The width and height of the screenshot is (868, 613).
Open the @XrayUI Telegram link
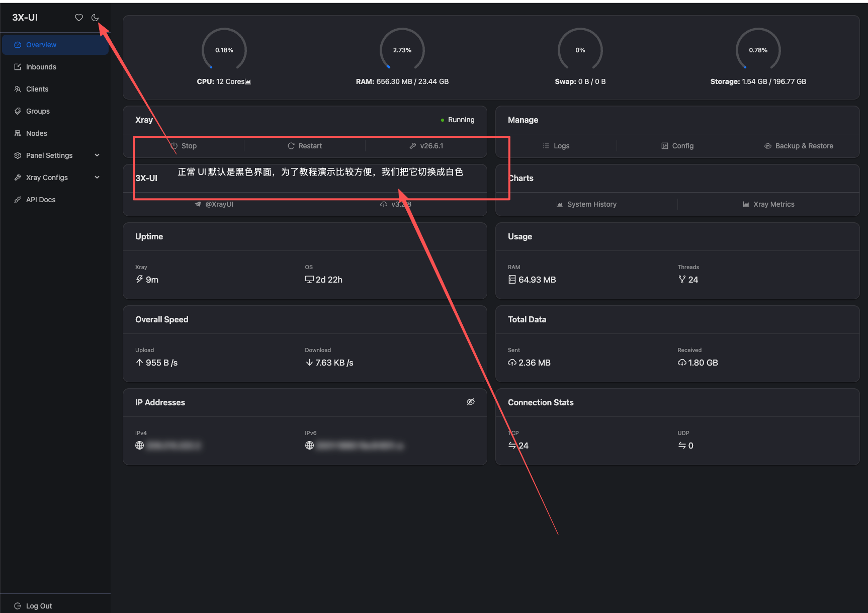tap(214, 204)
